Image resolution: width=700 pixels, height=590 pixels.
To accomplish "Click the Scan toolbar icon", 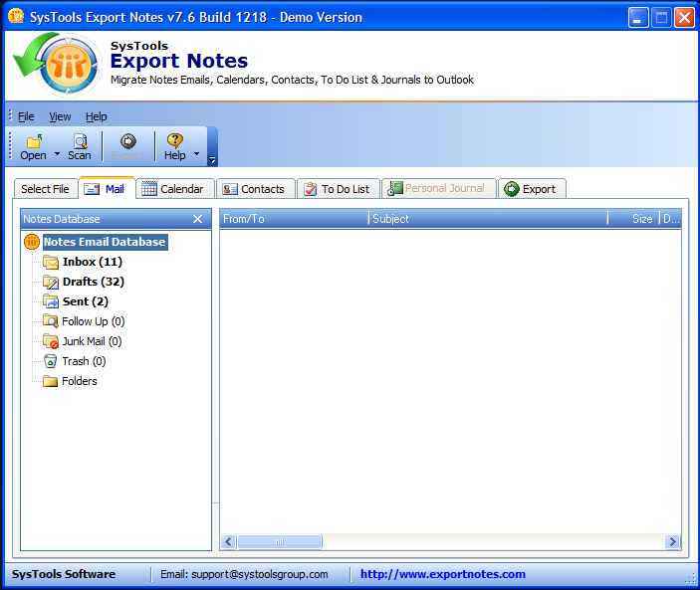I will coord(80,141).
